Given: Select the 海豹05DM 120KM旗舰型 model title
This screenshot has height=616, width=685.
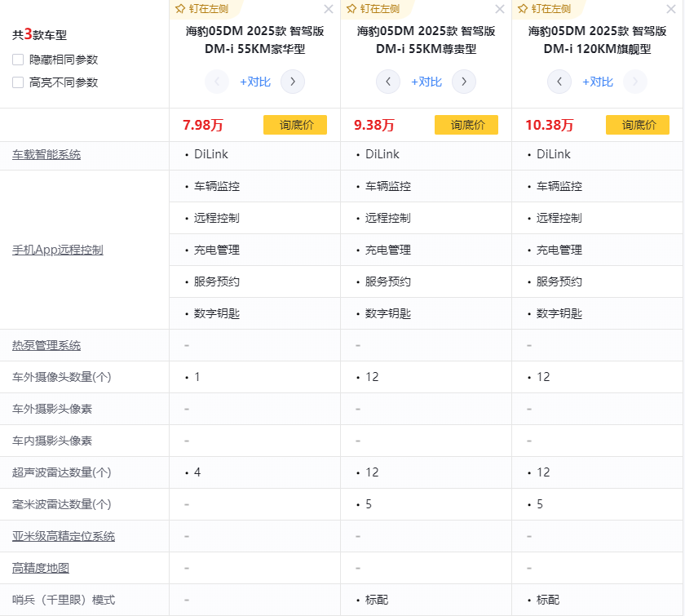Looking at the screenshot, I should pos(597,40).
